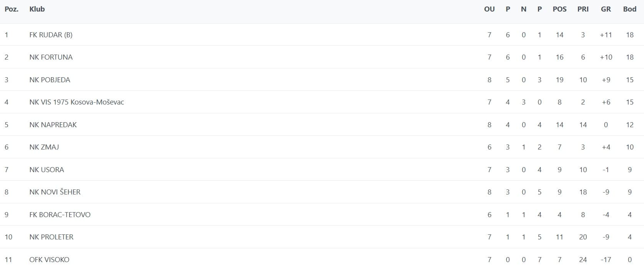The height and width of the screenshot is (269, 644).
Task: Click FK RUDAR's +11 goal difference cell
Action: tap(606, 35)
